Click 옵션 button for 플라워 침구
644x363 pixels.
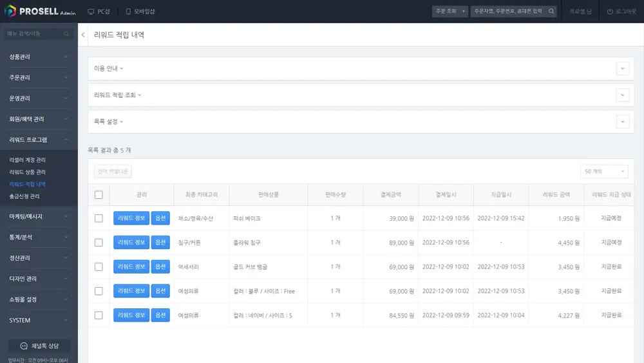(160, 242)
